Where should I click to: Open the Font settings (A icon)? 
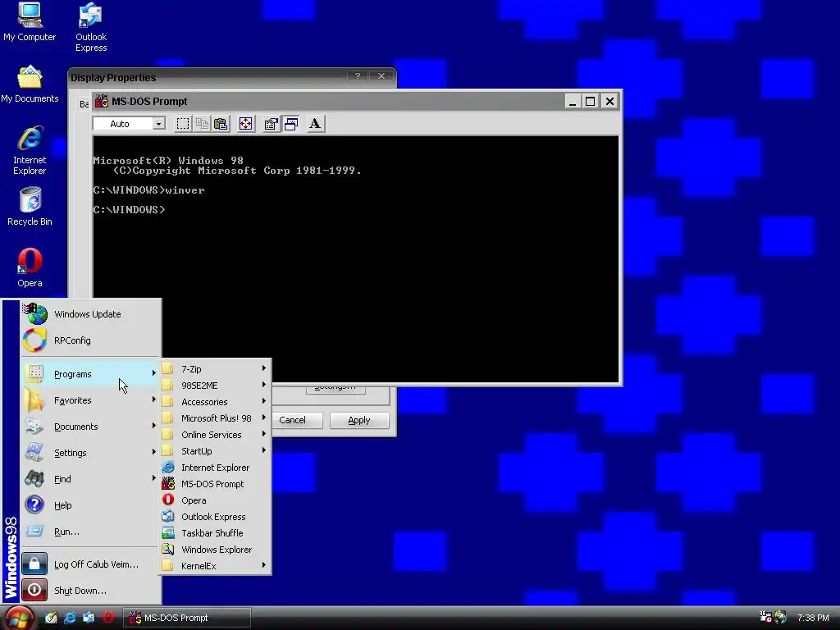tap(315, 124)
